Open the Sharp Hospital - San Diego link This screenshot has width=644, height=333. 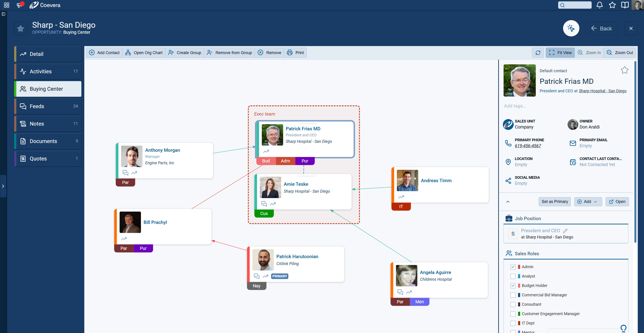(x=602, y=91)
